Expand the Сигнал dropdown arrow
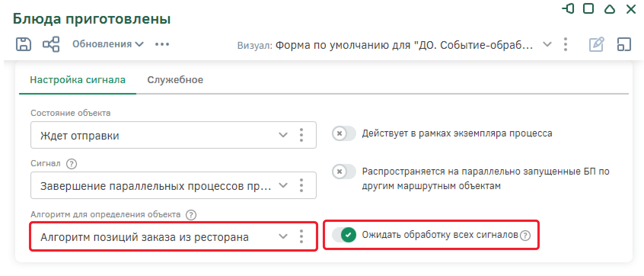The image size is (644, 276). [x=283, y=185]
